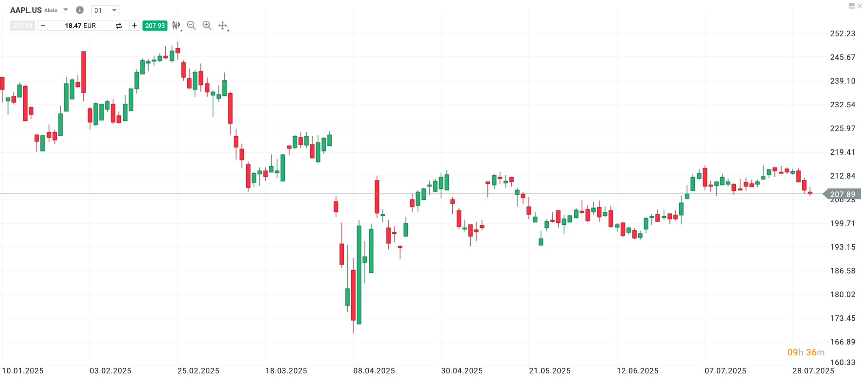
Task: Minimize the chart panel
Action: 851,6
